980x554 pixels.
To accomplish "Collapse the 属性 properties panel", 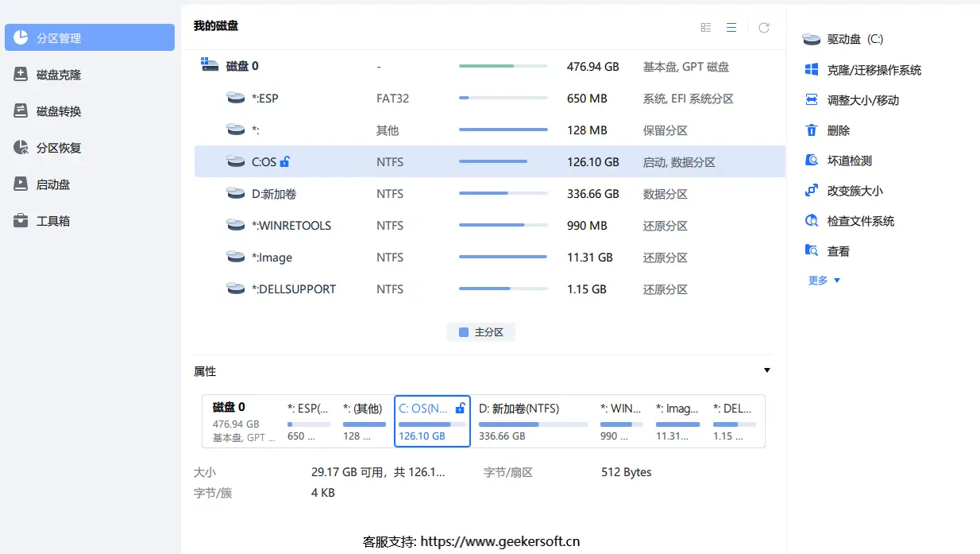I will pos(766,370).
